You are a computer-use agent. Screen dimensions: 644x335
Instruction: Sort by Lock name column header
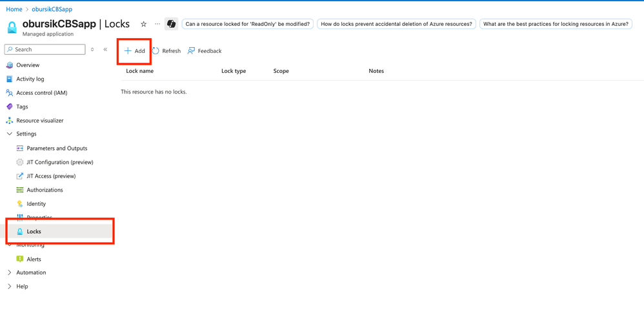coord(139,71)
